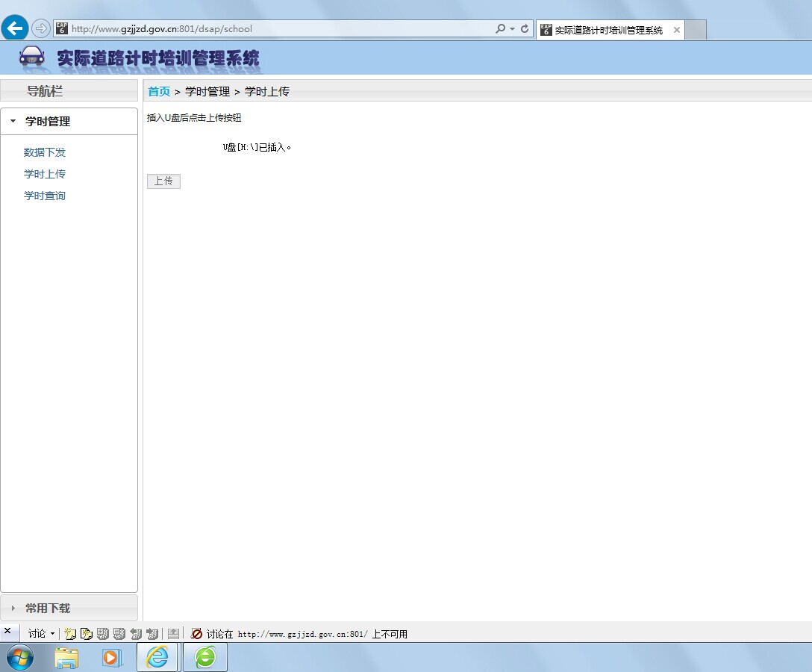Close the discussion bar with X
The height and width of the screenshot is (672, 812).
pos(7,631)
